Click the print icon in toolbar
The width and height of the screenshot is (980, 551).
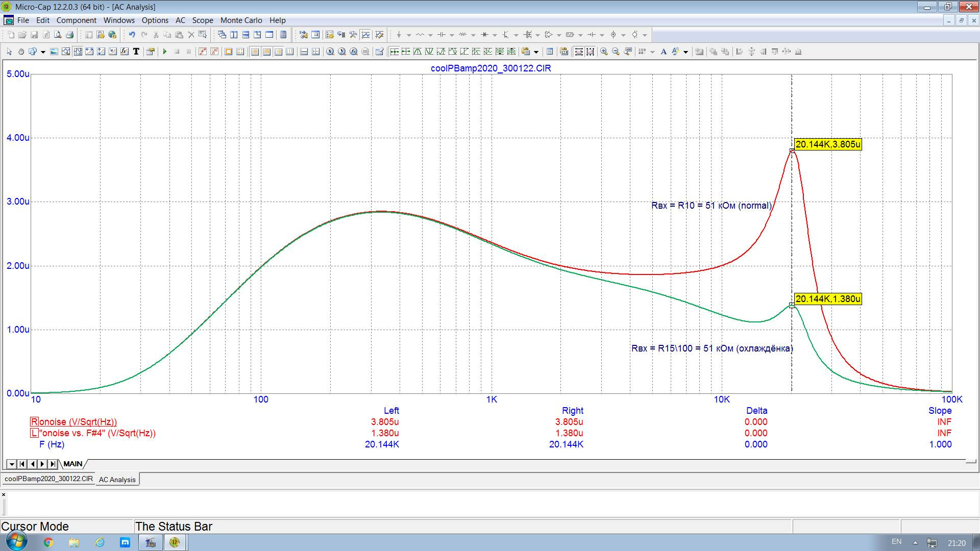(x=70, y=35)
